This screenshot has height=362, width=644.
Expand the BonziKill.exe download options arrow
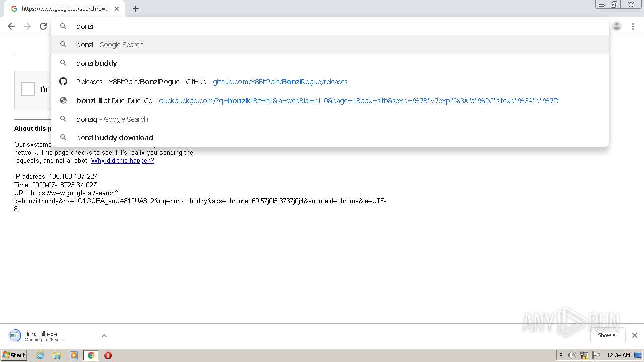coord(104,336)
